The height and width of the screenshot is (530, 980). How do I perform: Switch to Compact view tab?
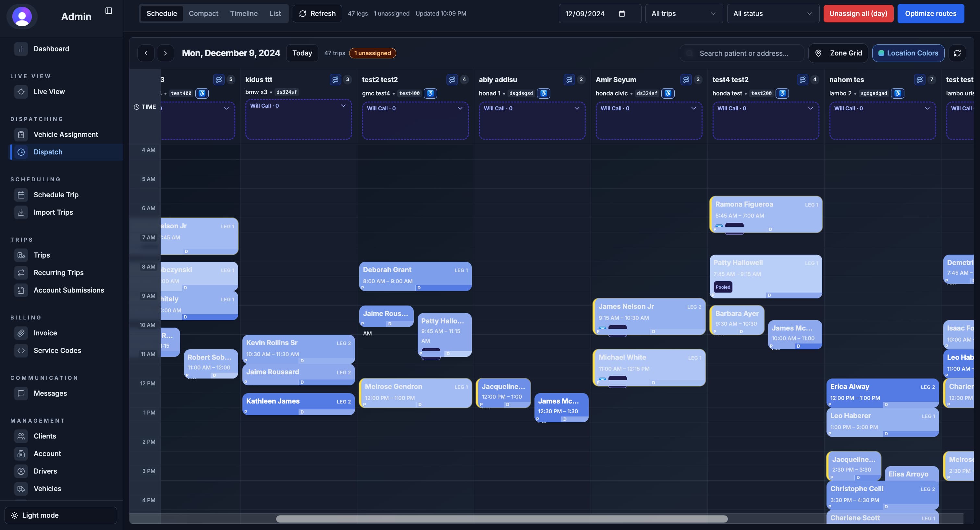(x=203, y=14)
